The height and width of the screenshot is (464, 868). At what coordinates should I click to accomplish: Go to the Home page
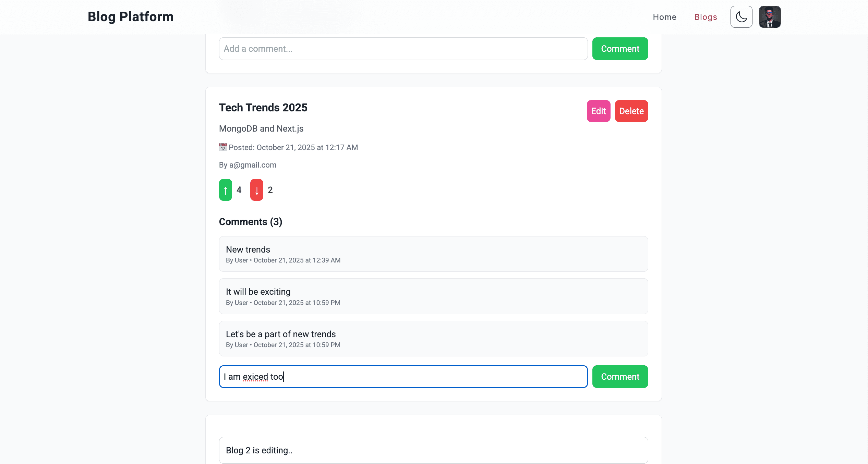(x=664, y=17)
